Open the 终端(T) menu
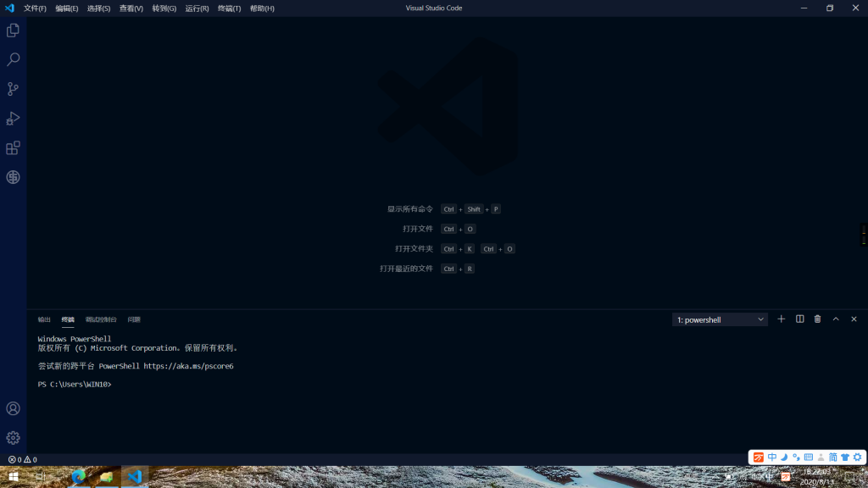This screenshot has width=868, height=488. pos(229,8)
